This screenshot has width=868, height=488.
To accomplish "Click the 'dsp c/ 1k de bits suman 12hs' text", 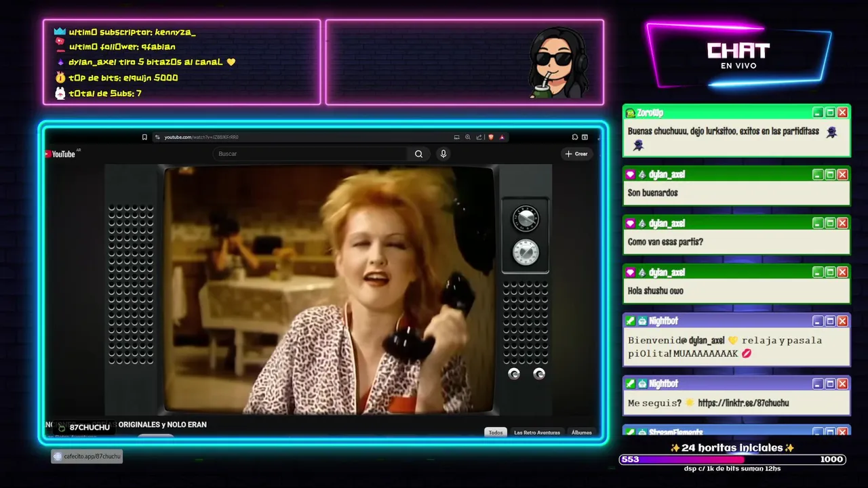I will coord(732,469).
